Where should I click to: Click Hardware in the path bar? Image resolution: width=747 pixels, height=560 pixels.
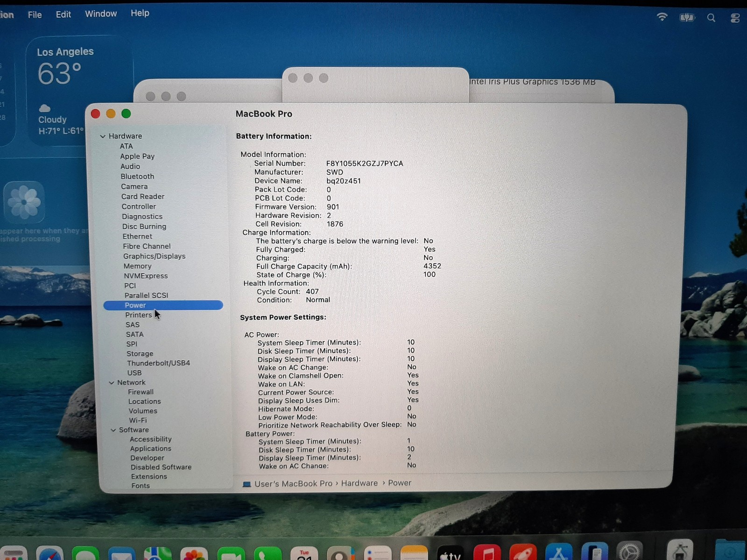[359, 483]
